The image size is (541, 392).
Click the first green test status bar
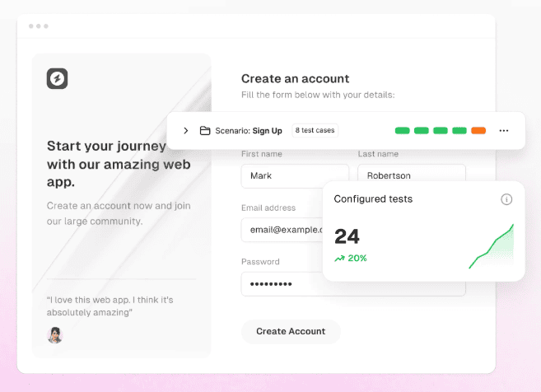tap(403, 131)
